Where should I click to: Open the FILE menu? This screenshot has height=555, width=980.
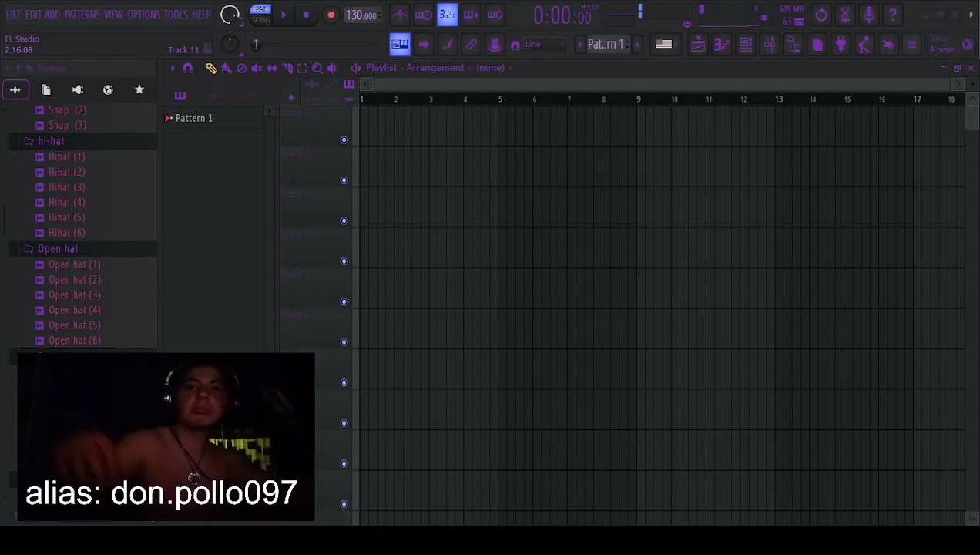(x=13, y=15)
